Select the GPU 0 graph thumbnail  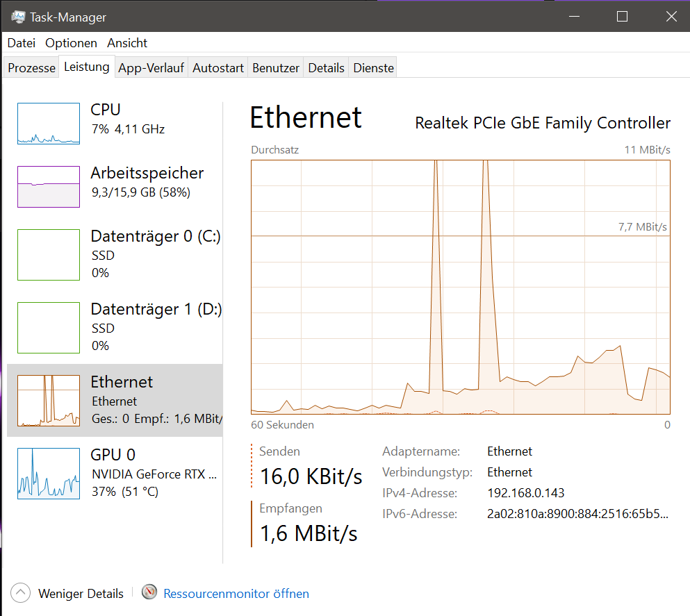point(49,474)
